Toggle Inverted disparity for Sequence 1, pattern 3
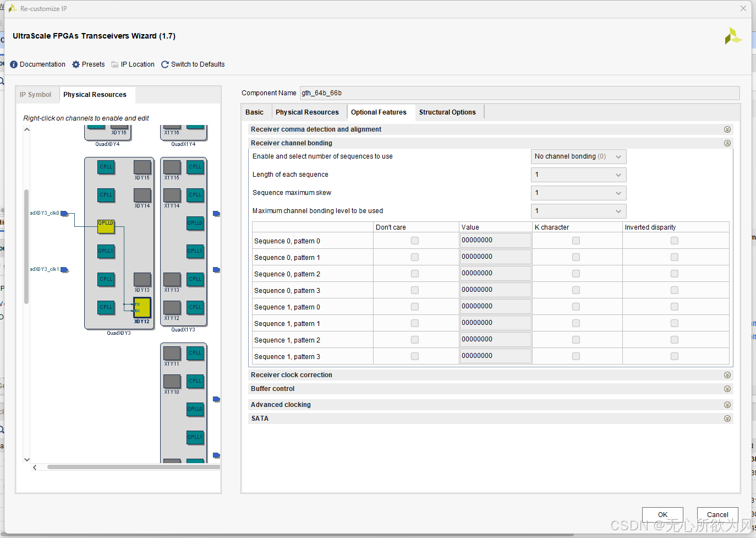The image size is (756, 538). click(675, 356)
